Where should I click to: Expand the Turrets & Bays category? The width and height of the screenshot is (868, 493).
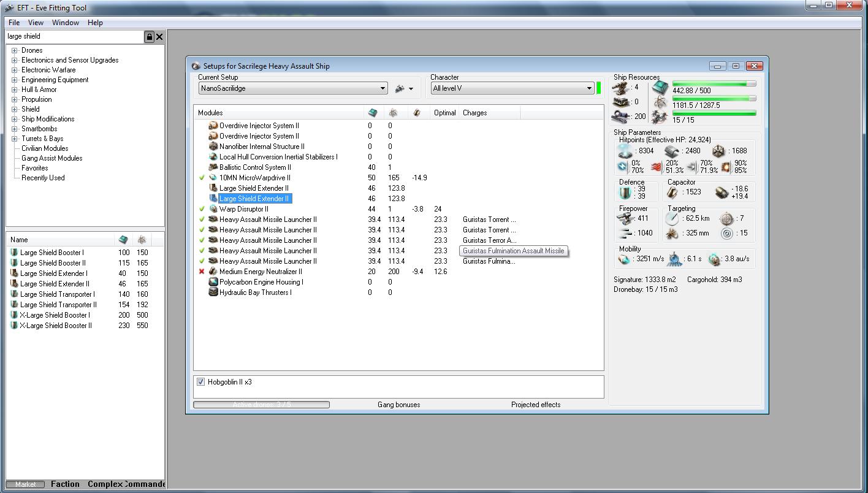click(15, 139)
